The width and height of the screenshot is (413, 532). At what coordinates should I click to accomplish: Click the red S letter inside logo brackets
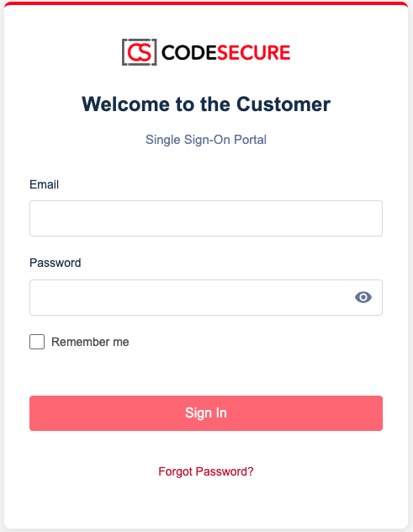[146, 52]
